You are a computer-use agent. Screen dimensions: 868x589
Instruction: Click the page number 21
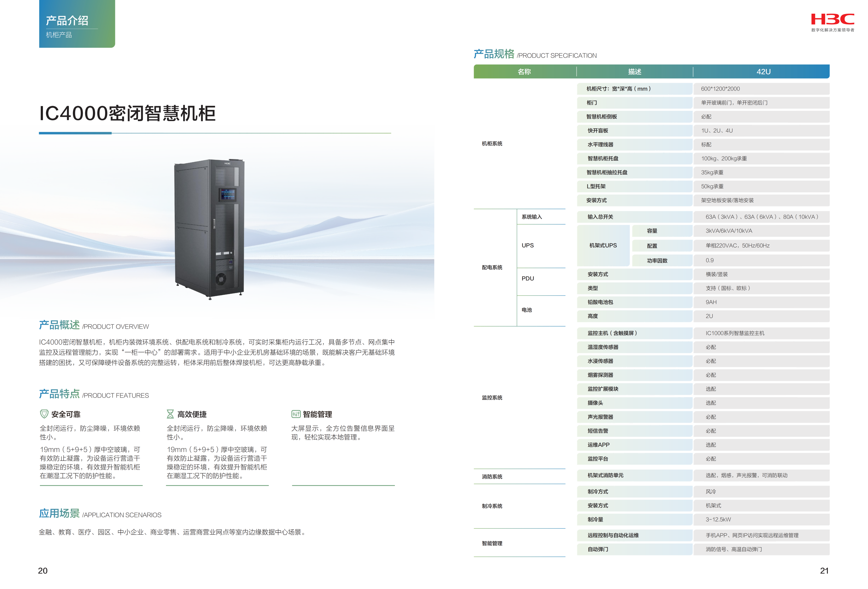click(x=824, y=571)
